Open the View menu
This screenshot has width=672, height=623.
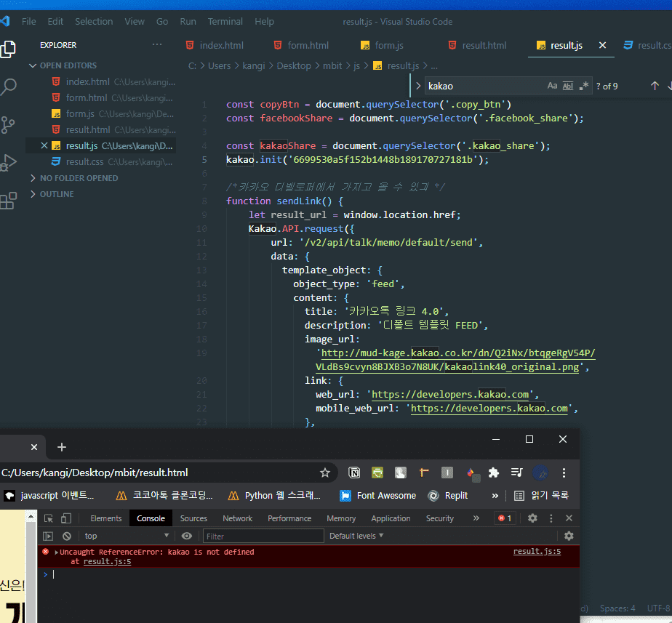coord(135,21)
